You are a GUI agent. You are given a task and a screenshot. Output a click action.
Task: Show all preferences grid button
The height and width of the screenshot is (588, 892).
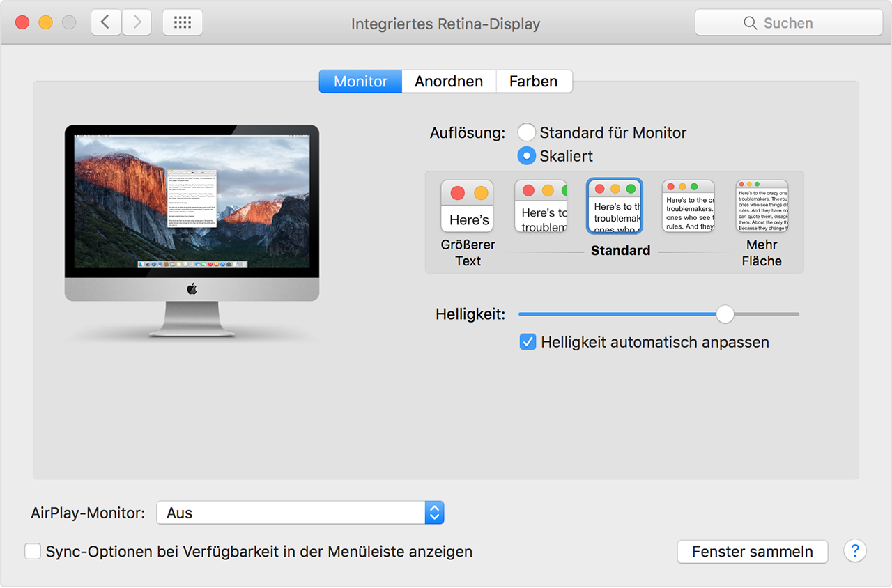(x=183, y=22)
